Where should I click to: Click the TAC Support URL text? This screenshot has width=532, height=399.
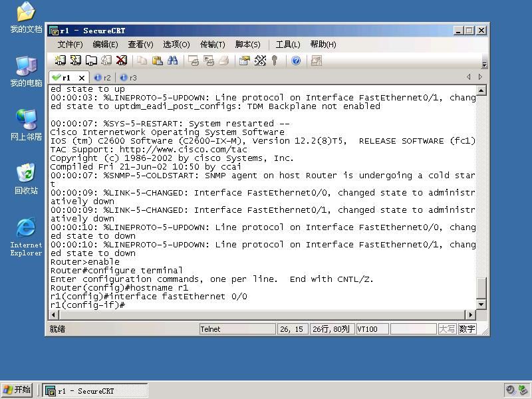[x=184, y=150]
